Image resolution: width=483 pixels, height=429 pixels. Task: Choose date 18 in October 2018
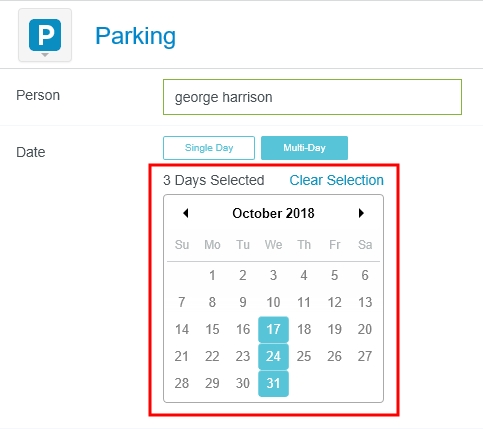pyautogui.click(x=304, y=329)
